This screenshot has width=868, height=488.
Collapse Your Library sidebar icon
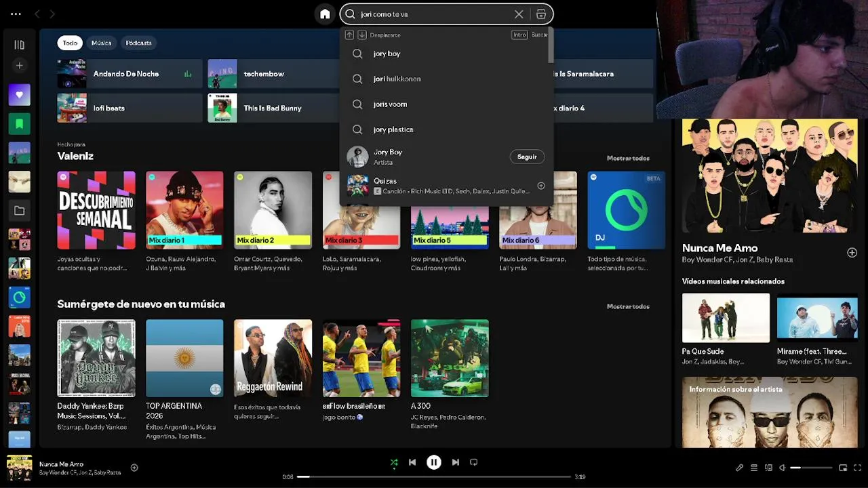pos(19,45)
